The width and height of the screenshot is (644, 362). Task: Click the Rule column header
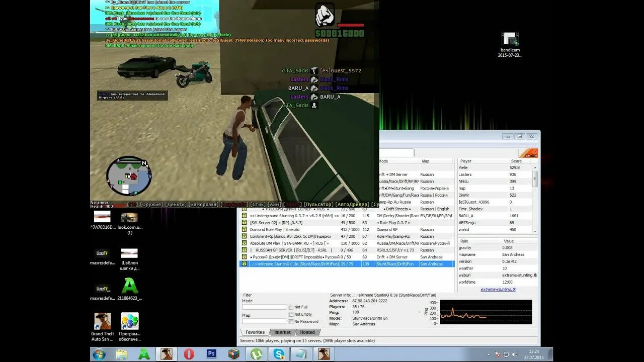[x=479, y=241]
